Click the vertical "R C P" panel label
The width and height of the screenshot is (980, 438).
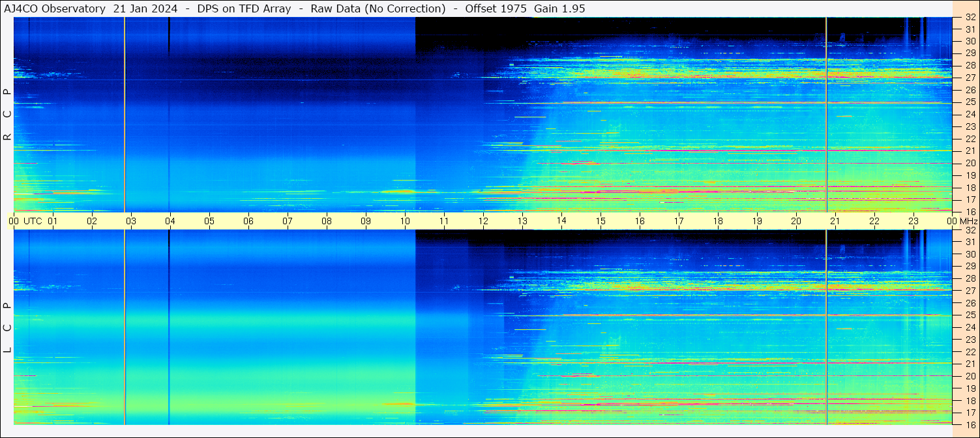7,115
